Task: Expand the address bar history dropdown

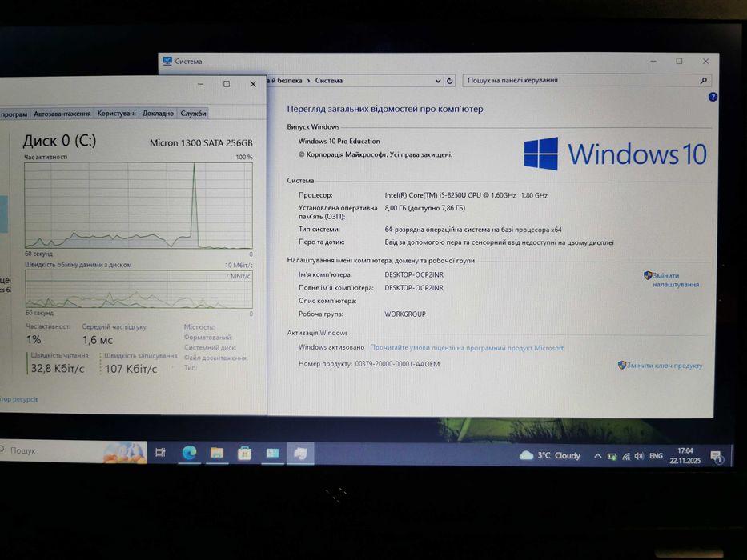Action: click(x=438, y=81)
